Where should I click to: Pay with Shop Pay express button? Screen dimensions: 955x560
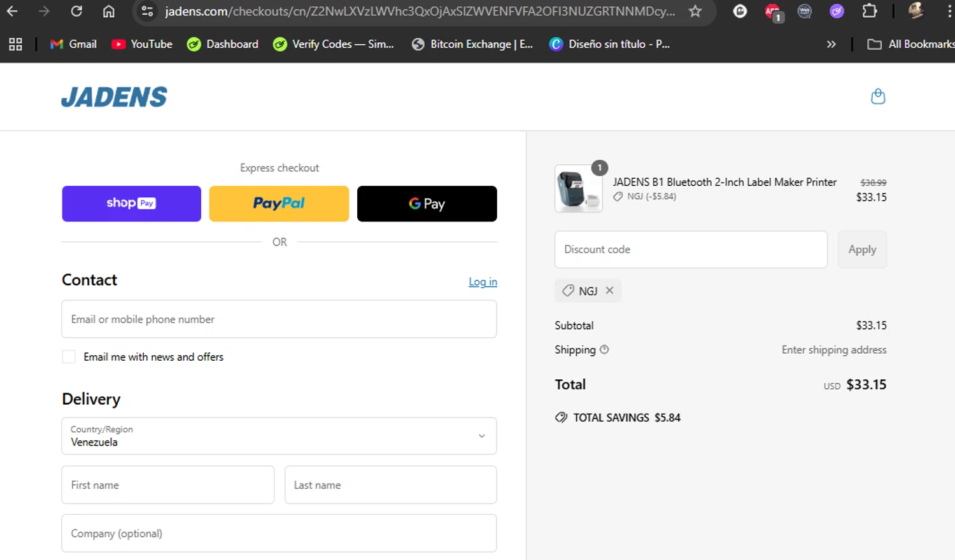pos(132,204)
